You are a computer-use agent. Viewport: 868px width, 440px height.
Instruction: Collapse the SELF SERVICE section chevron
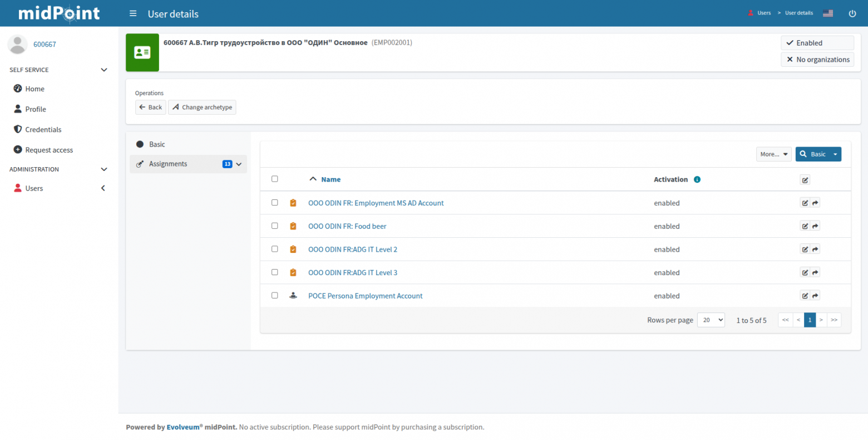(x=103, y=70)
